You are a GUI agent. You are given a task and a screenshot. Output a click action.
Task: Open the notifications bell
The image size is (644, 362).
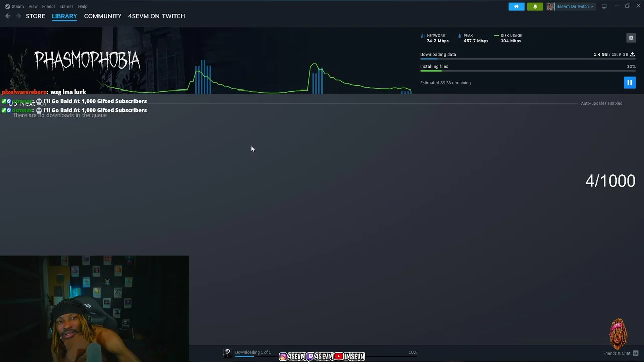click(x=535, y=6)
